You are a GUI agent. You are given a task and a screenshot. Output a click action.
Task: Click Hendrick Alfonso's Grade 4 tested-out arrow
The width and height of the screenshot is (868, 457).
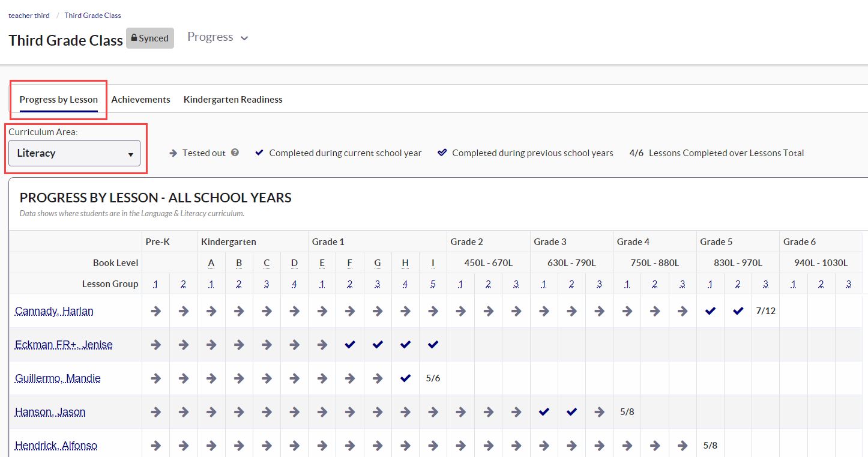tap(626, 445)
